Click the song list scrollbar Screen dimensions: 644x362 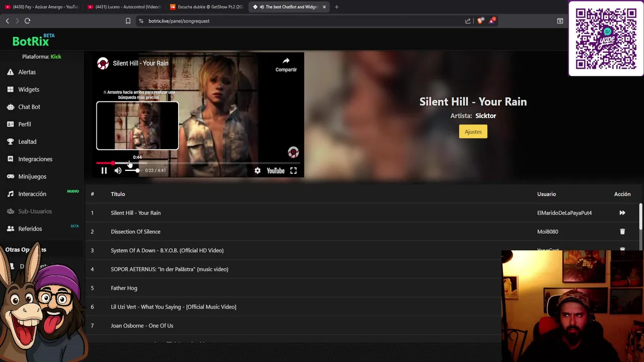[640, 216]
